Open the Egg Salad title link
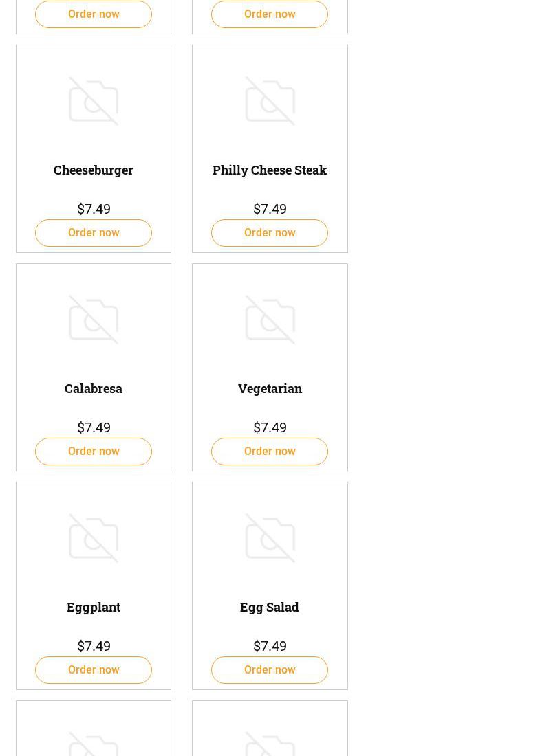 tap(270, 607)
